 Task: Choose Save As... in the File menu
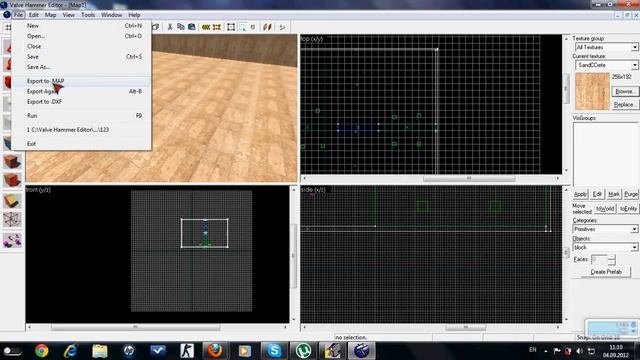pos(81,67)
